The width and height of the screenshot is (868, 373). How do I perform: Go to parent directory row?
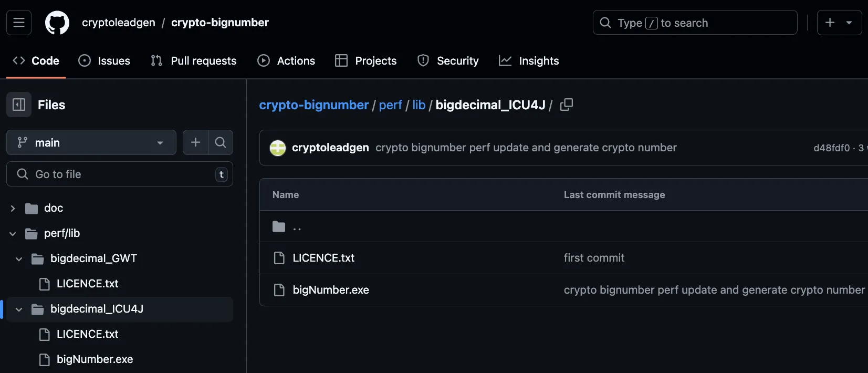(297, 226)
